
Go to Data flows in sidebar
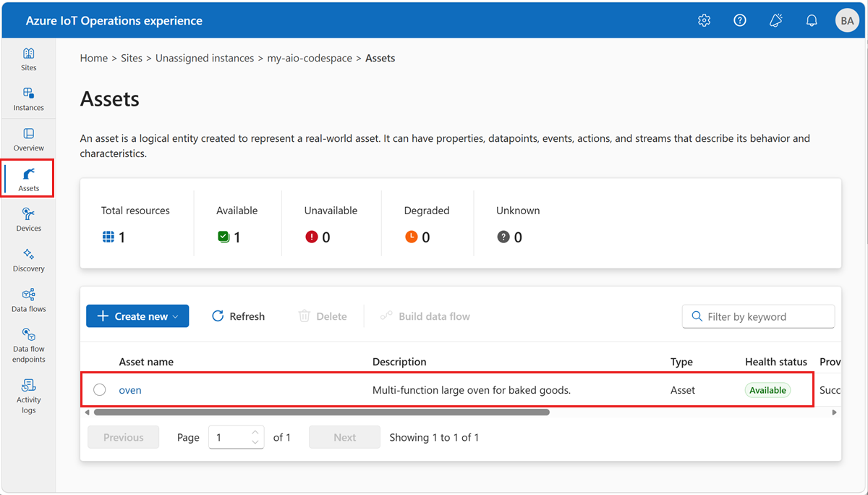pyautogui.click(x=28, y=300)
